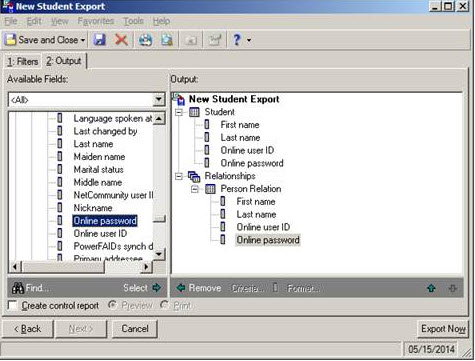Open the help icon dropdown arrow
475x361 pixels.
click(249, 40)
